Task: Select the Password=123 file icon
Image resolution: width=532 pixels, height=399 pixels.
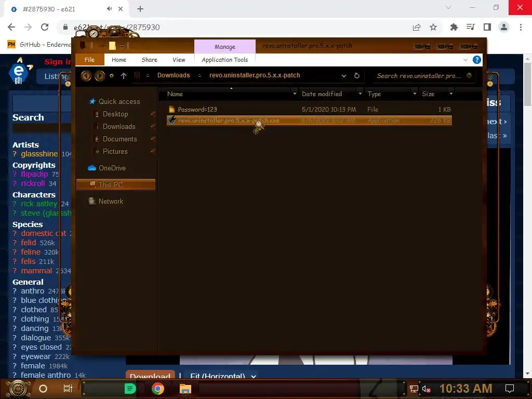Action: (x=171, y=109)
